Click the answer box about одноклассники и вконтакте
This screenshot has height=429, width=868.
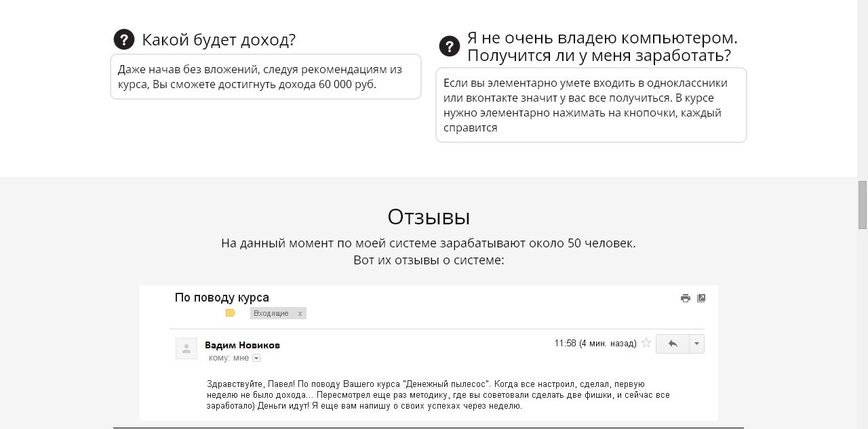[591, 104]
